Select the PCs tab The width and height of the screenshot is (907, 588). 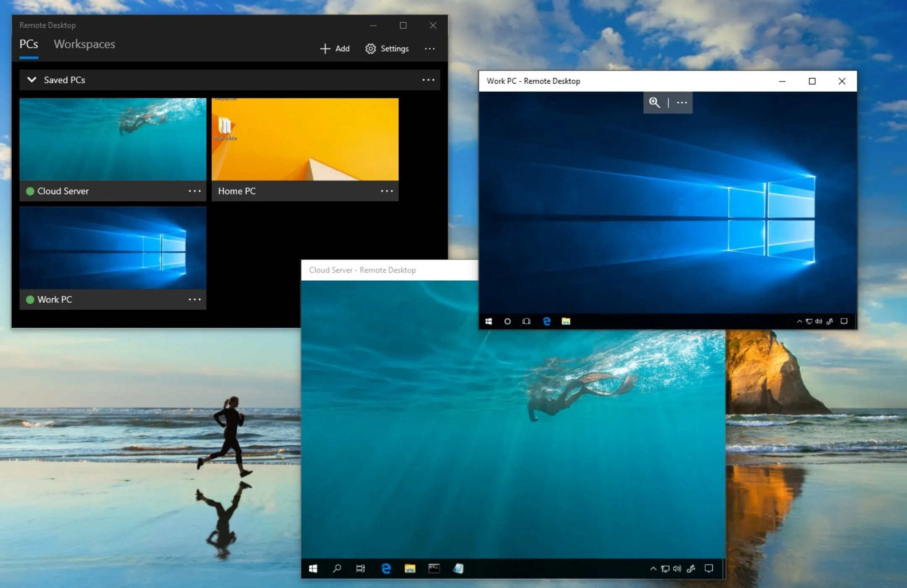[29, 44]
